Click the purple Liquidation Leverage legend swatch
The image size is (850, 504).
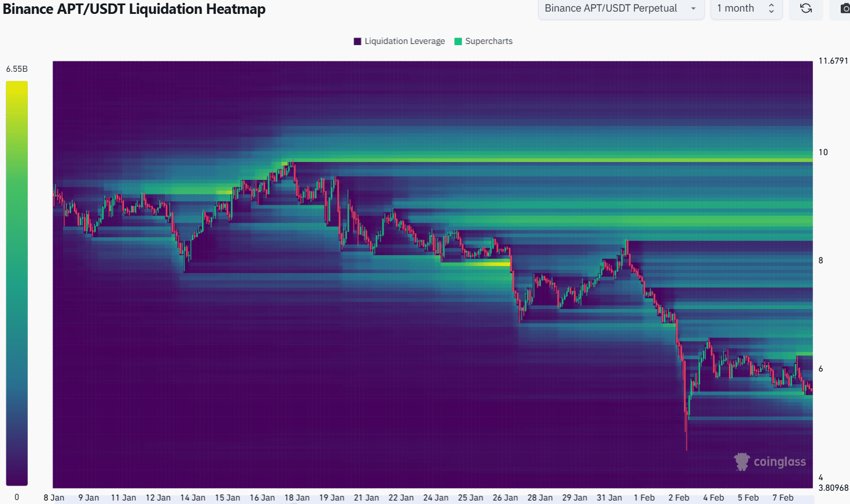tap(358, 41)
